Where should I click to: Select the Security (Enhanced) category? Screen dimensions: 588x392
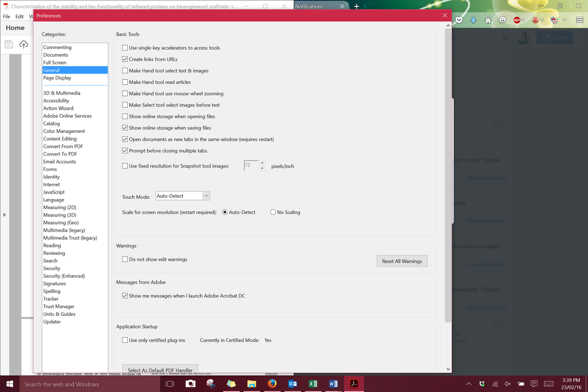tap(64, 276)
